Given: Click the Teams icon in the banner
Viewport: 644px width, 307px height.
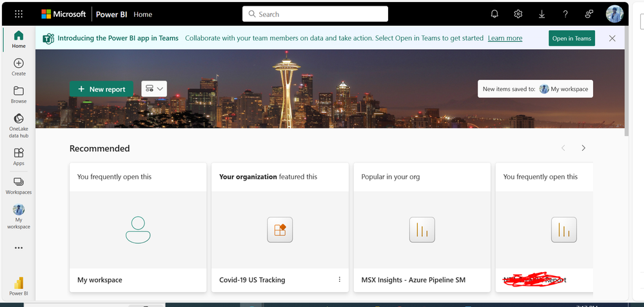Looking at the screenshot, I should coord(48,38).
